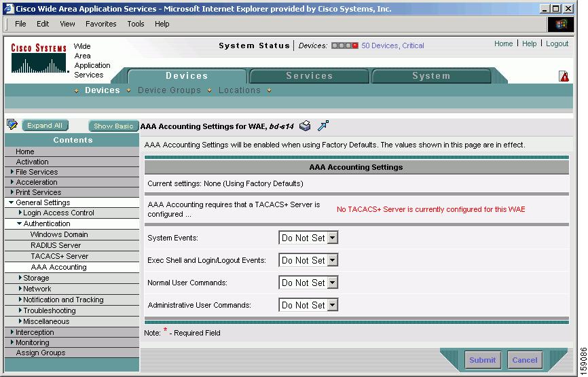This screenshot has height=377, width=588.
Task: Open the Favorites menu
Action: click(101, 24)
